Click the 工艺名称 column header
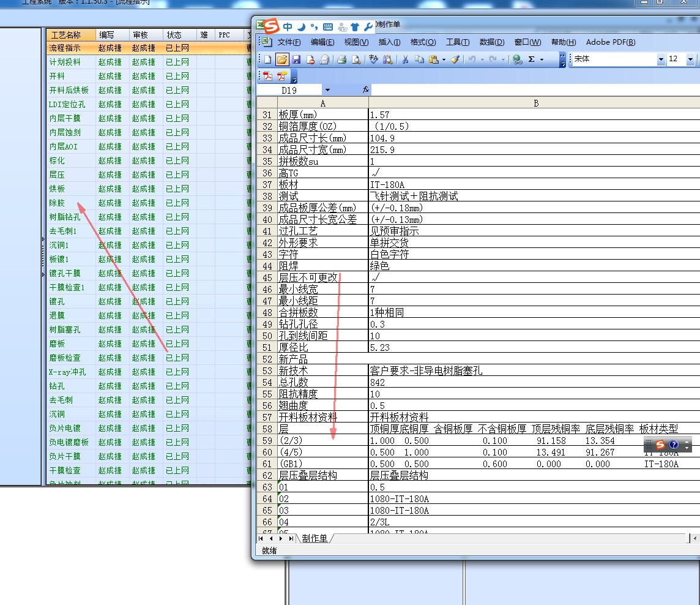700x605 pixels. pyautogui.click(x=71, y=35)
